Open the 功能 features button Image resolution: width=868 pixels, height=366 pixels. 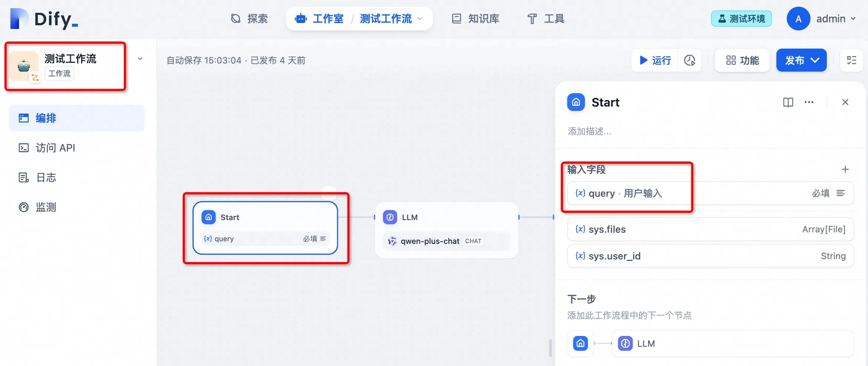coord(742,60)
